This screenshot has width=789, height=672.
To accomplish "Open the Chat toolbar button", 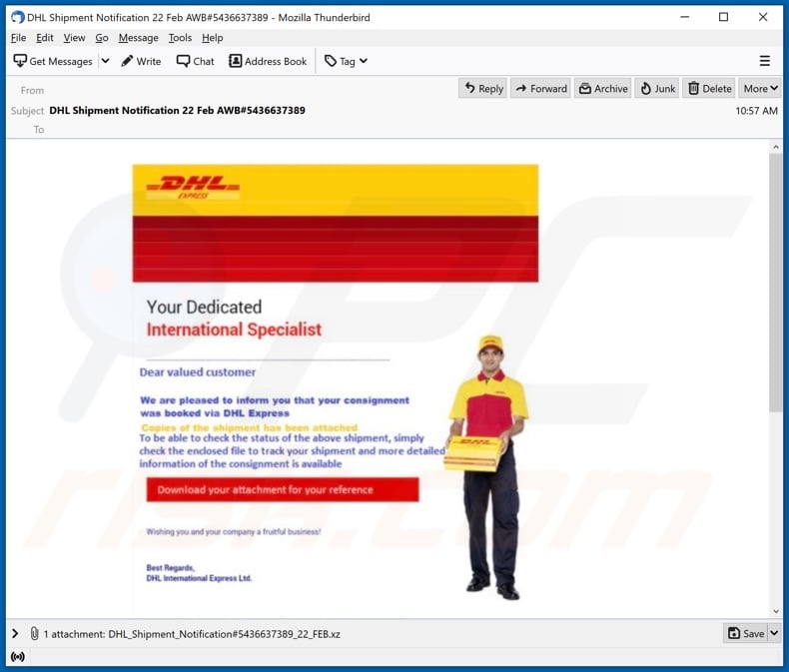I will 195,61.
